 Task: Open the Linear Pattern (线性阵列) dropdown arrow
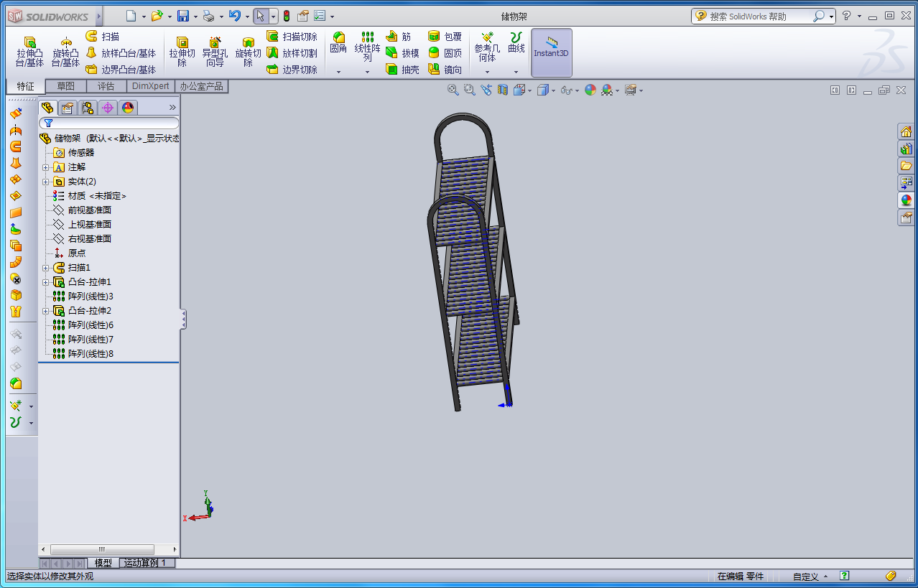(367, 72)
